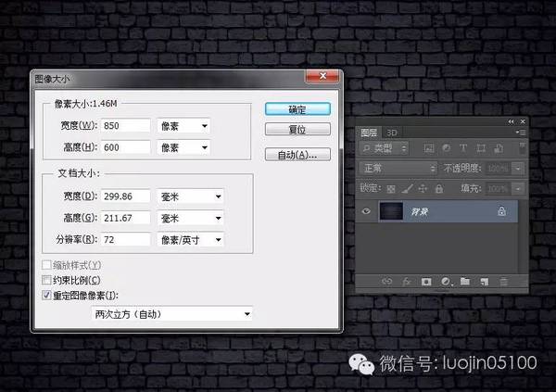This screenshot has width=556, height=392.
Task: Click lock transparent pixels icon
Action: click(x=391, y=189)
